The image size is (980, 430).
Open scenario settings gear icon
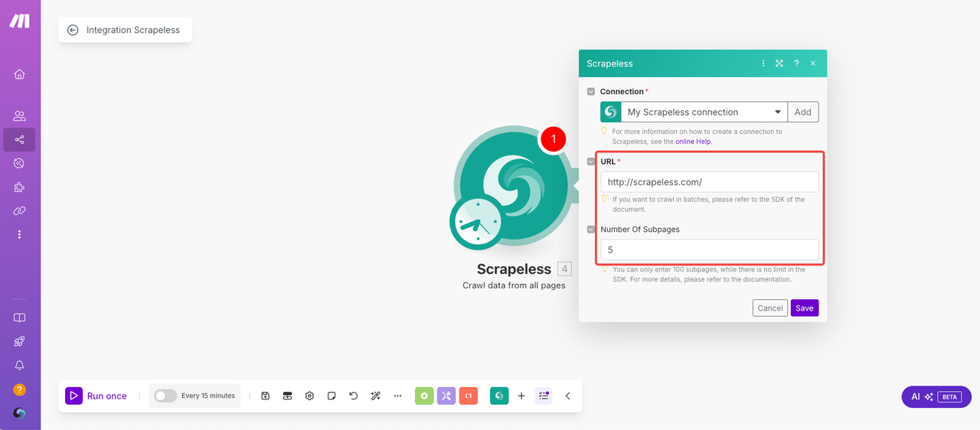pyautogui.click(x=309, y=396)
